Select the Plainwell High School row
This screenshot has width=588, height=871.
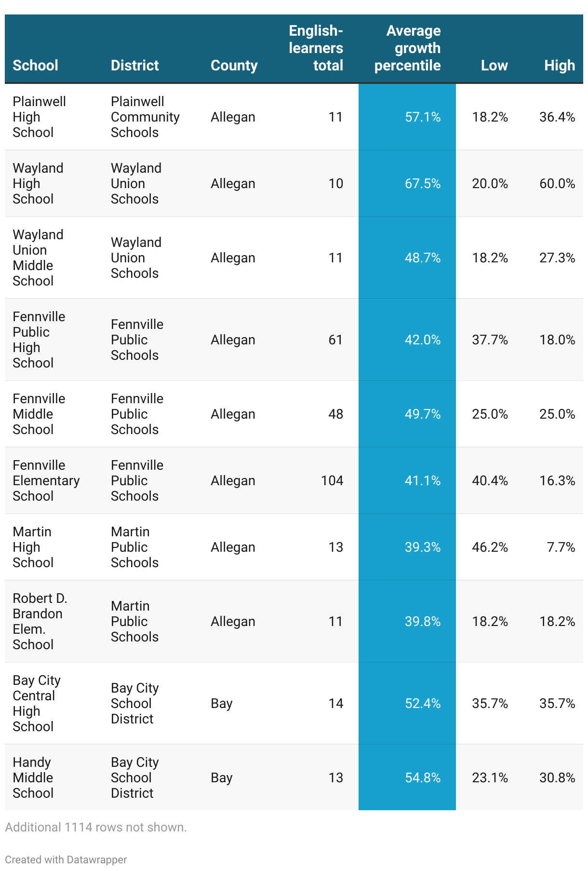pos(294,117)
